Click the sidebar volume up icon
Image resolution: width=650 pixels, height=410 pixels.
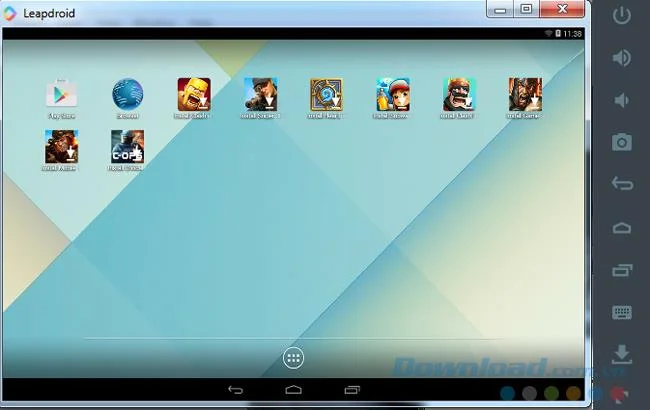[x=622, y=58]
